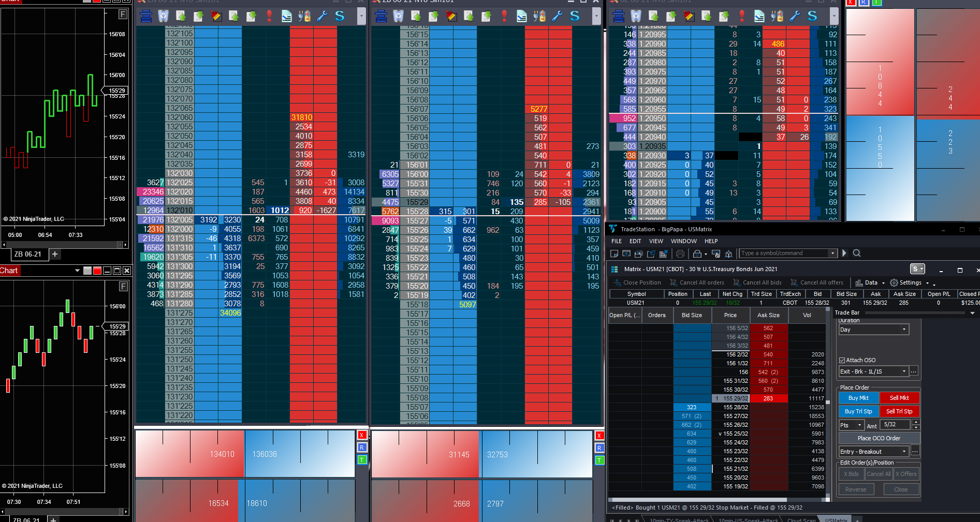The width and height of the screenshot is (980, 522).
Task: Open the WINDOW menu in TradeStation
Action: [x=684, y=241]
